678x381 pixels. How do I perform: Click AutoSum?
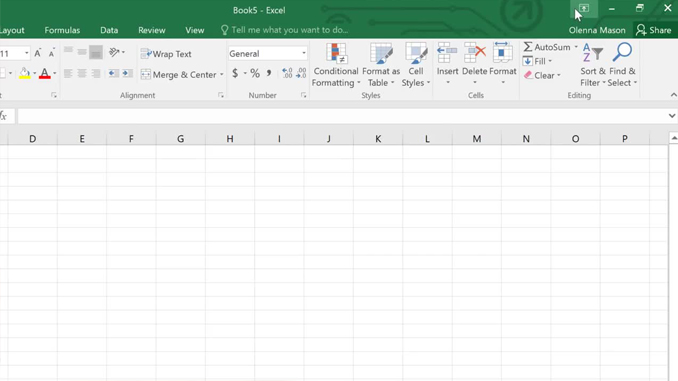coord(547,47)
